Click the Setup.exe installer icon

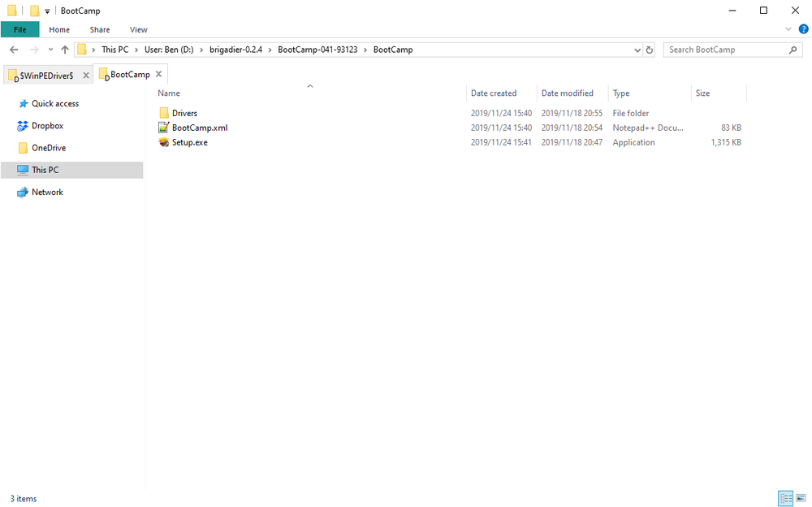tap(164, 142)
